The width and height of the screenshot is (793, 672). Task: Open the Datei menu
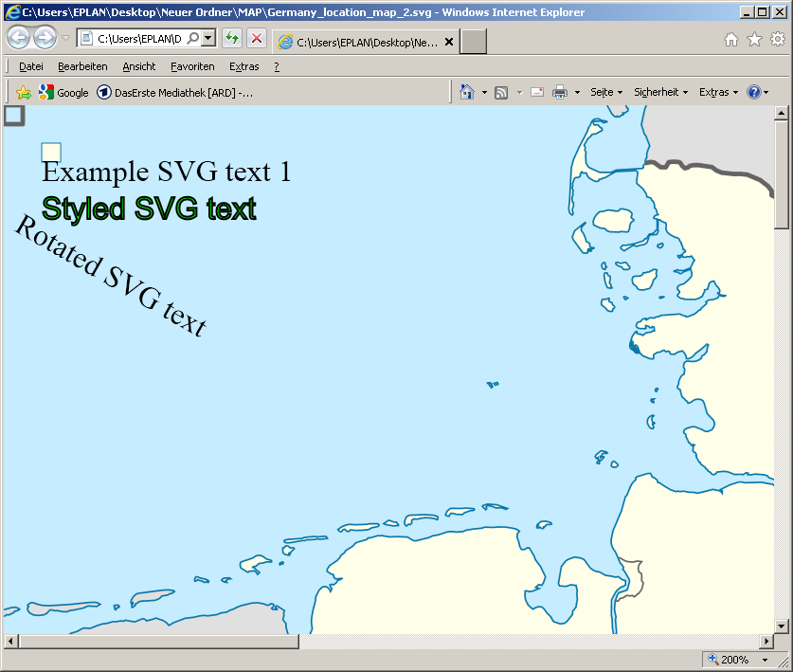pyautogui.click(x=31, y=66)
